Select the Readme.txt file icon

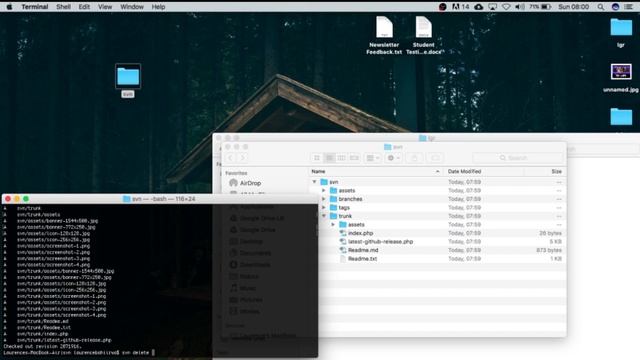[x=343, y=259]
